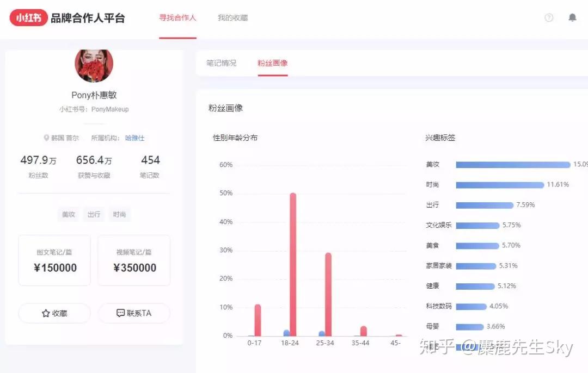Click the blue 18-24 male bar
The image size is (588, 373).
(286, 333)
